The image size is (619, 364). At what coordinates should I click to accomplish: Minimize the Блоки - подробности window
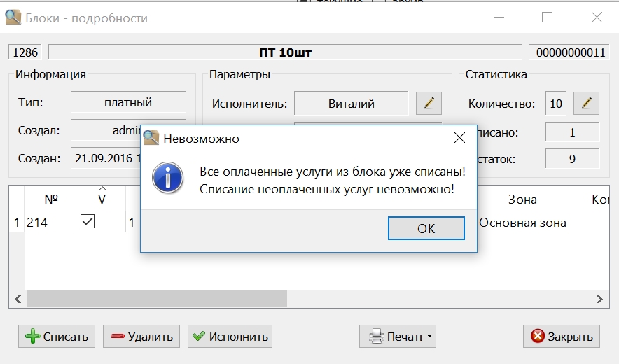[499, 17]
